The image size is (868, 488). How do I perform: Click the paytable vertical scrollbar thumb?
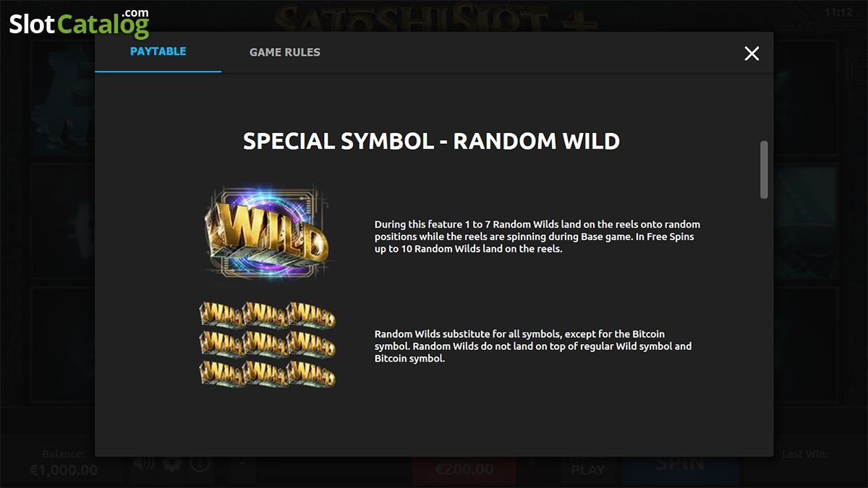pyautogui.click(x=764, y=169)
